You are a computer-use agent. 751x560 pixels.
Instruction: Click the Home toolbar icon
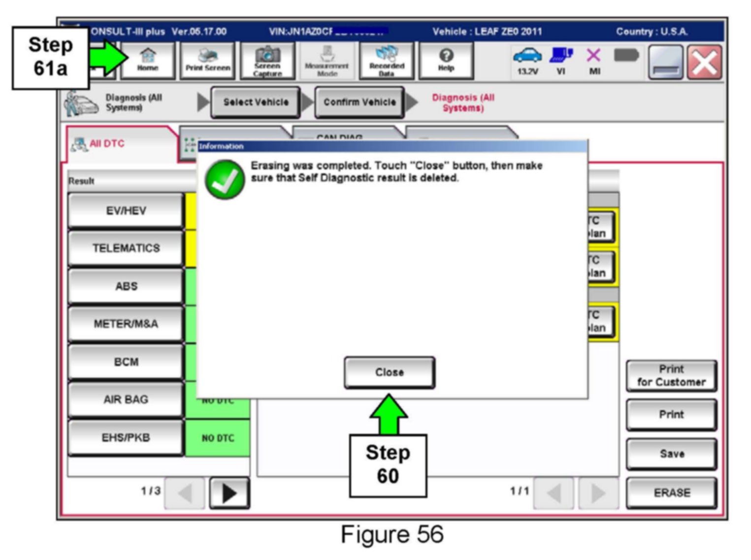[x=148, y=61]
